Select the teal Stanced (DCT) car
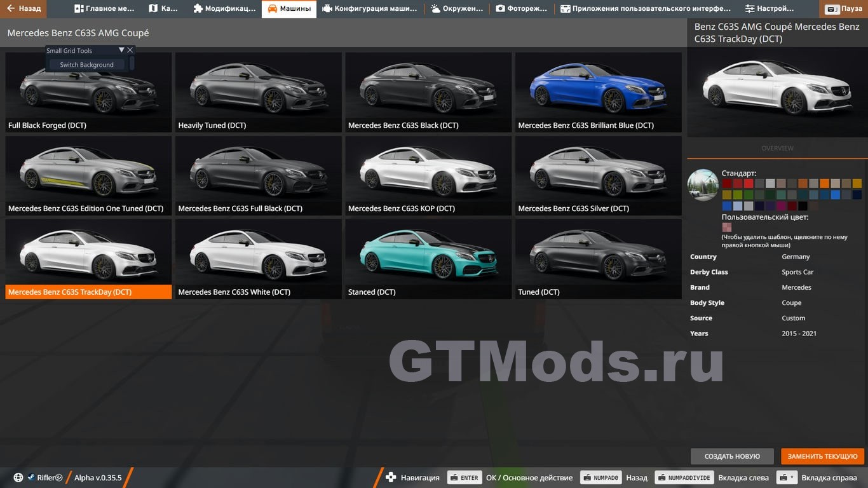The width and height of the screenshot is (868, 488). pyautogui.click(x=428, y=259)
